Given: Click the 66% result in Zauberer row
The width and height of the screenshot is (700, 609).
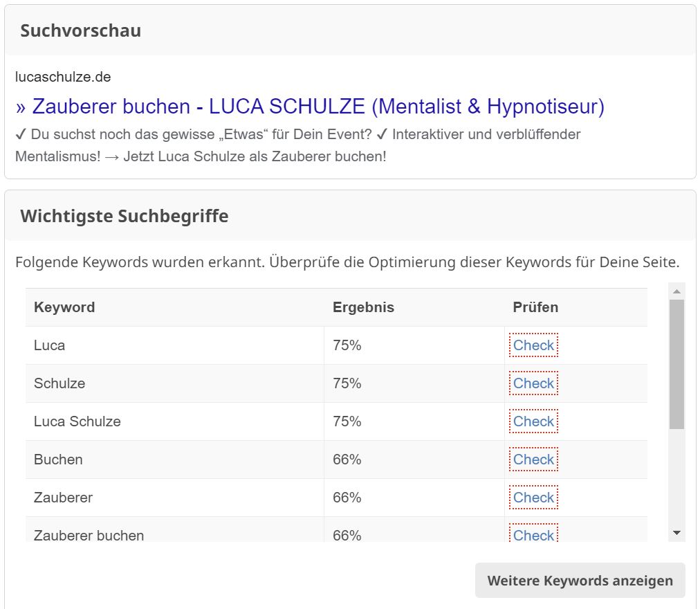Looking at the screenshot, I should (347, 497).
